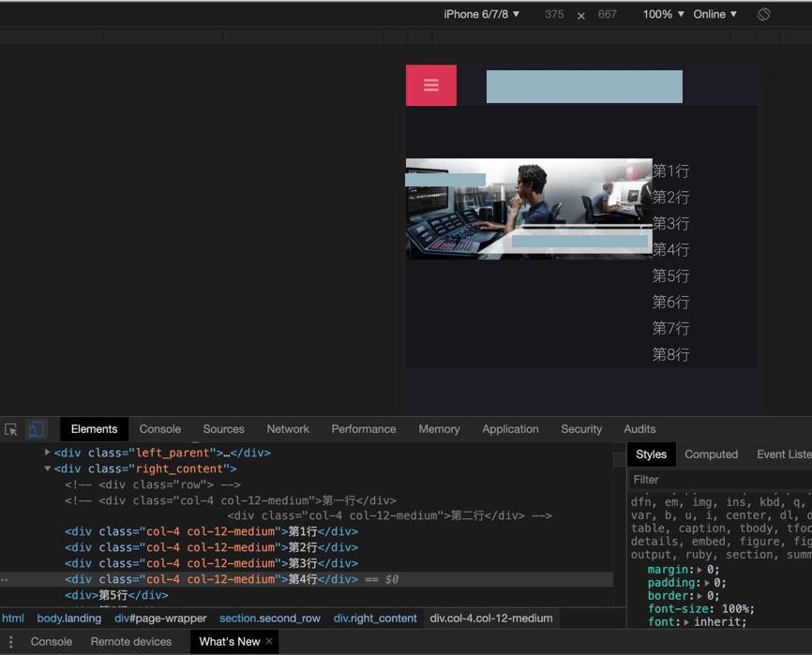Screen dimensions: 812x655
Task: Click the font inherit style value
Action: pyautogui.click(x=716, y=622)
